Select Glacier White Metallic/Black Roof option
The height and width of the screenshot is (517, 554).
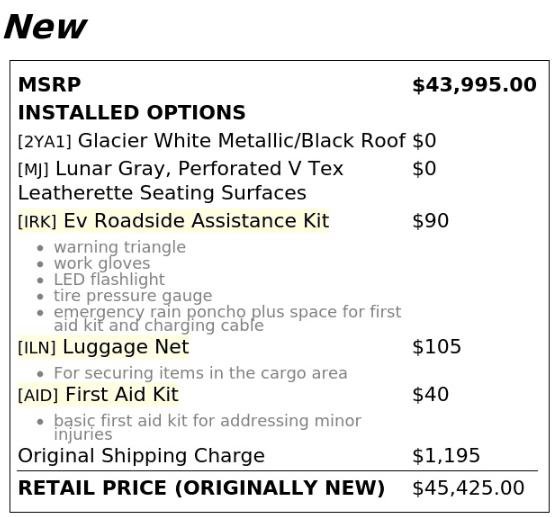(x=241, y=141)
